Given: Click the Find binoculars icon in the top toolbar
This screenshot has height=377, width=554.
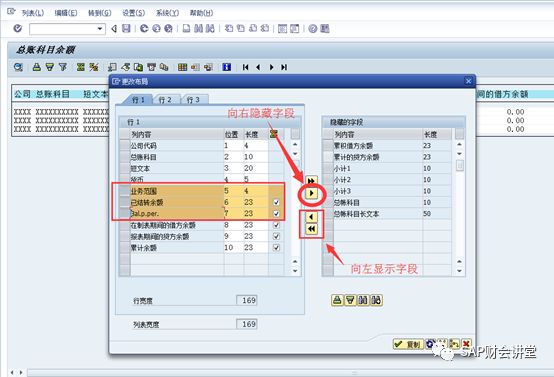Looking at the screenshot, I should [199, 28].
